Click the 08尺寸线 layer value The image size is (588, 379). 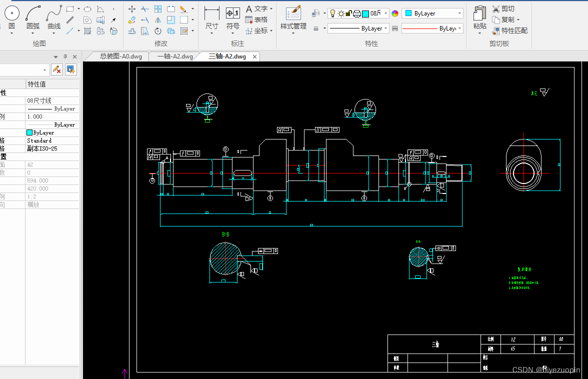pyautogui.click(x=39, y=100)
